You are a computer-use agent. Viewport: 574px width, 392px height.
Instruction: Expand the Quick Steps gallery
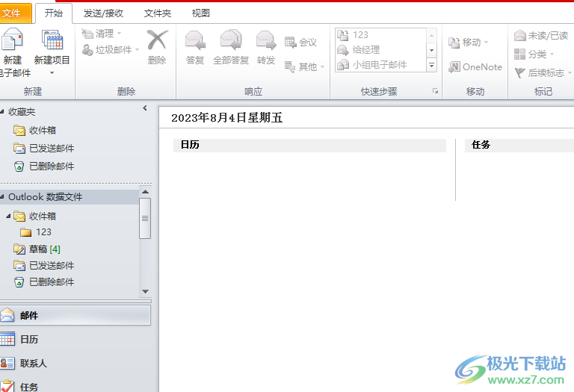[431, 65]
